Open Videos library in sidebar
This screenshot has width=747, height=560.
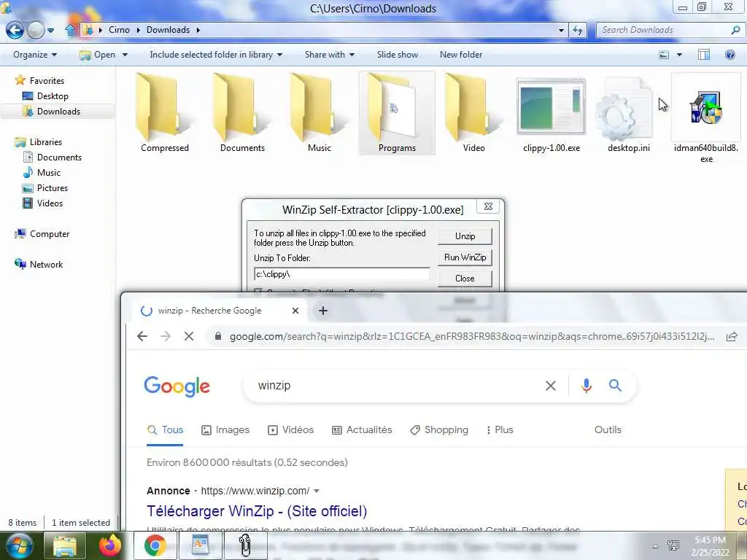(50, 203)
